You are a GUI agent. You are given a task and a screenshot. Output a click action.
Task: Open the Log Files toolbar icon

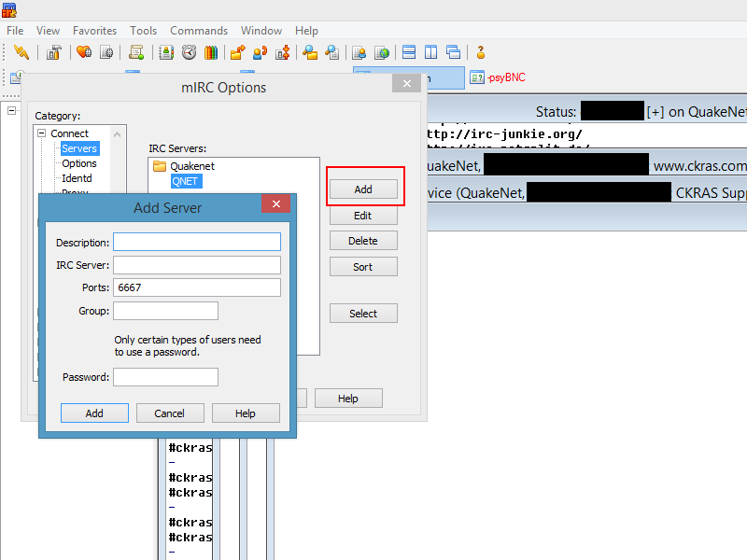click(x=332, y=52)
